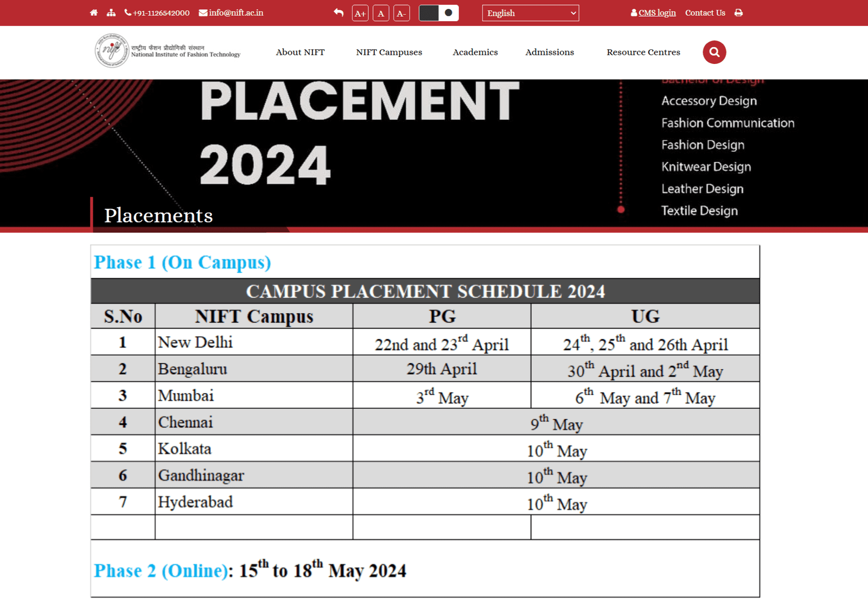Screen dimensions: 868x604
Task: Open the Admissions menu
Action: pos(549,52)
